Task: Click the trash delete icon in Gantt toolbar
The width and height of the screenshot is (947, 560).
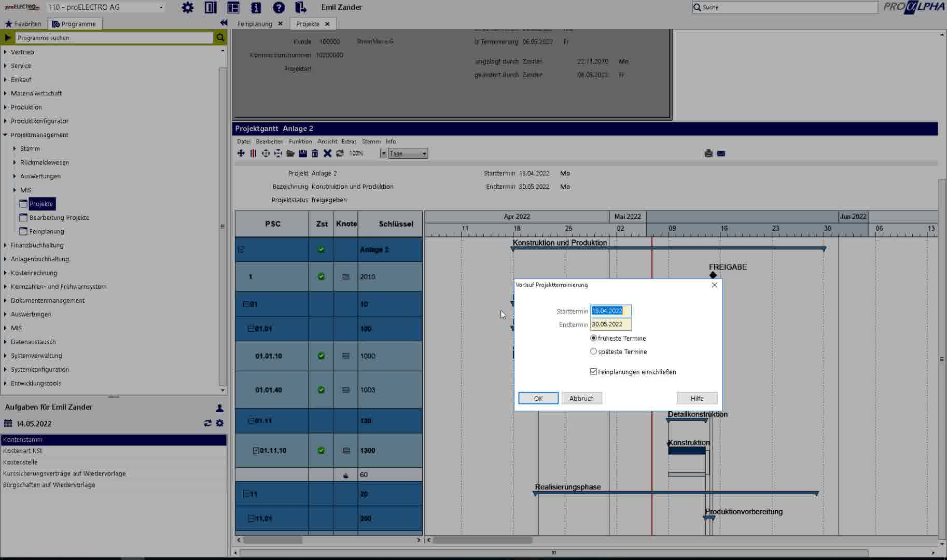Action: (x=315, y=153)
